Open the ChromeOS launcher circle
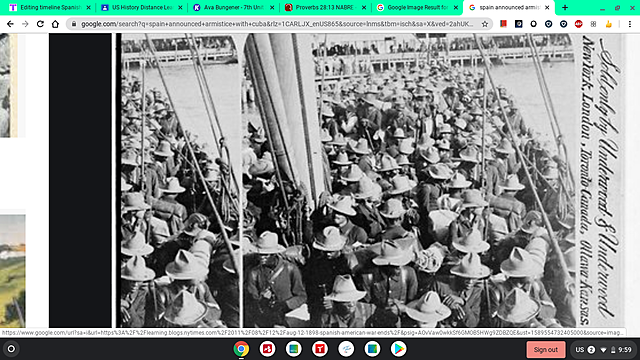Screen dimensions: 640x360 tap(11, 349)
